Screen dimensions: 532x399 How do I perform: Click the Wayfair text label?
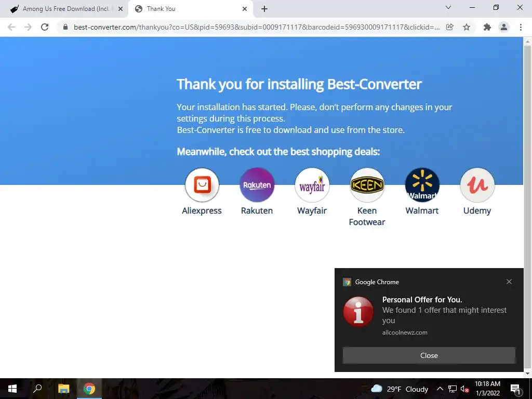pos(312,211)
